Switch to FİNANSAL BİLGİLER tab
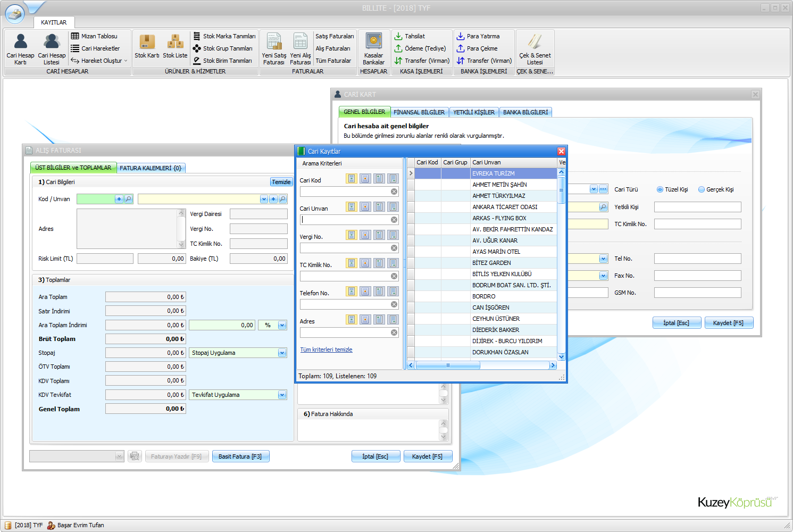This screenshot has height=532, width=793. [x=419, y=112]
